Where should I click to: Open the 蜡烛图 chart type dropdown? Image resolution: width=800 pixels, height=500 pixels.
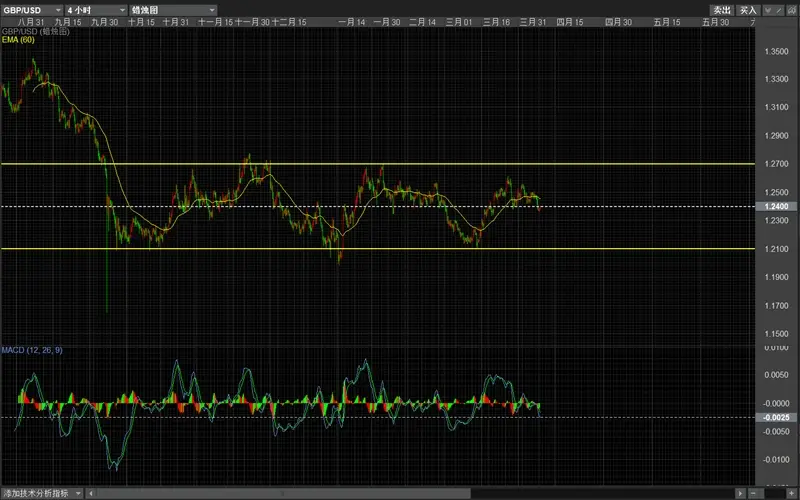click(x=173, y=10)
